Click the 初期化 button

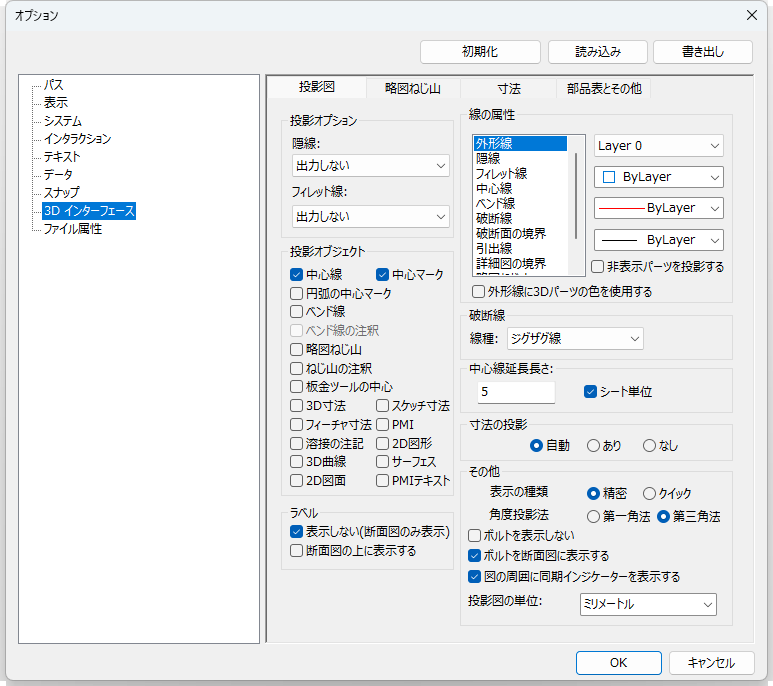click(x=480, y=52)
